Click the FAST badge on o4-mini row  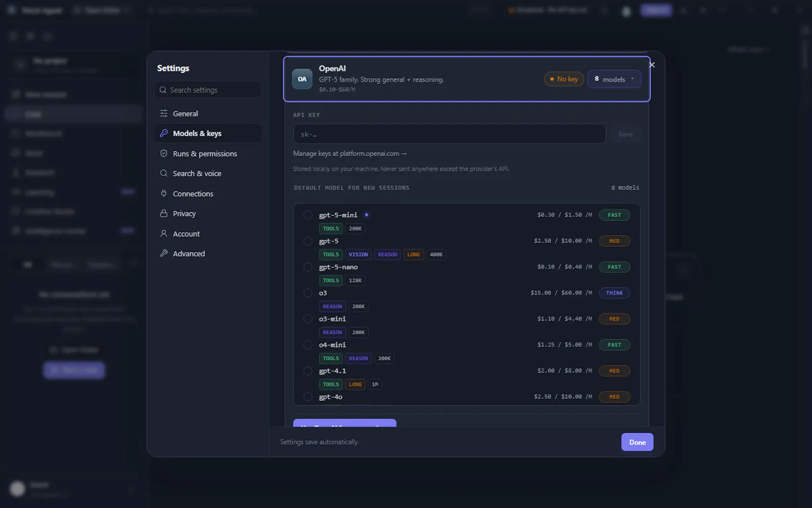(x=614, y=345)
